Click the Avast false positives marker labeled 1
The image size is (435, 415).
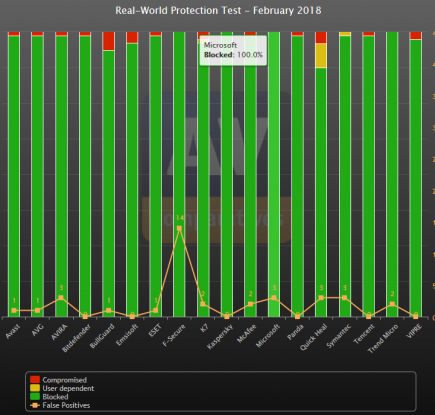[x=14, y=310]
